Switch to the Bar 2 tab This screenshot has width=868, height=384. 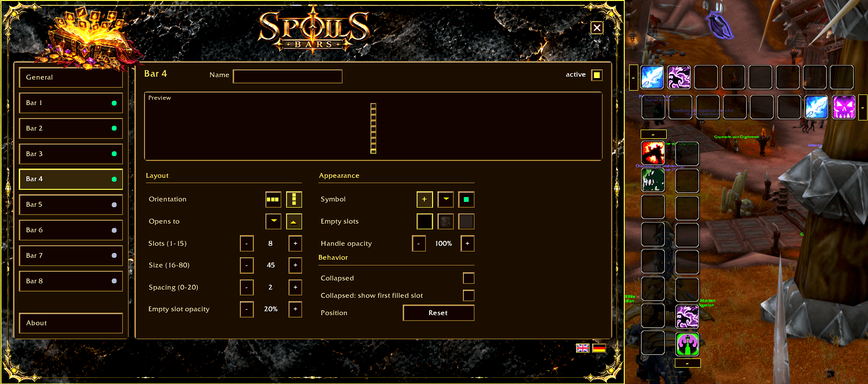71,128
